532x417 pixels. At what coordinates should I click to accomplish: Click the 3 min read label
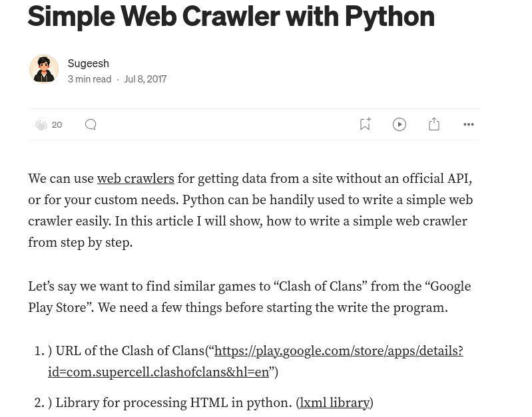(89, 78)
